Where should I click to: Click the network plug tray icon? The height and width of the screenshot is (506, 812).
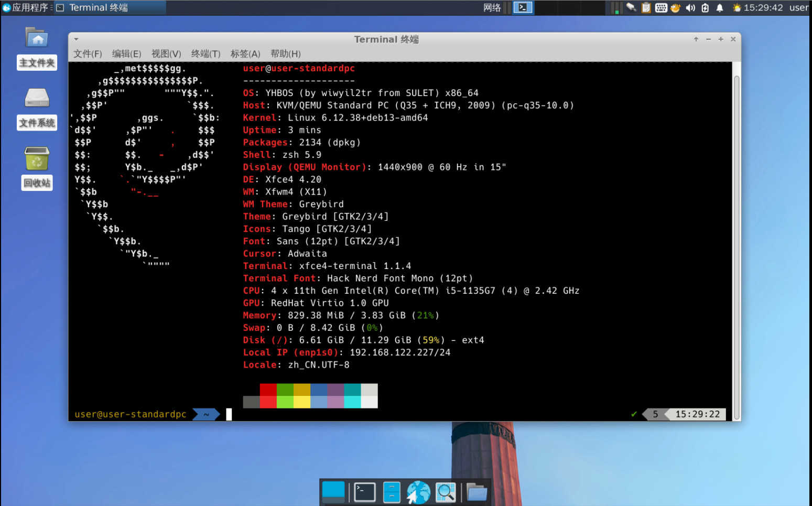pos(631,7)
